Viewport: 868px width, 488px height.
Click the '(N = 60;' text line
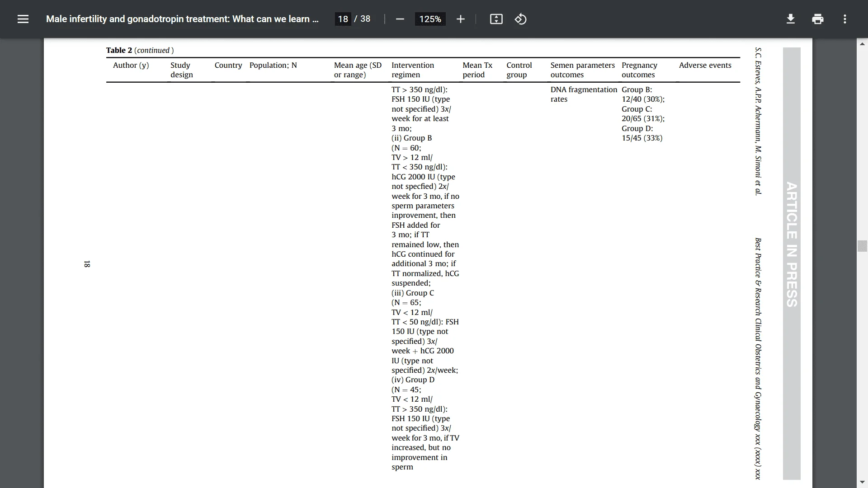coord(406,148)
